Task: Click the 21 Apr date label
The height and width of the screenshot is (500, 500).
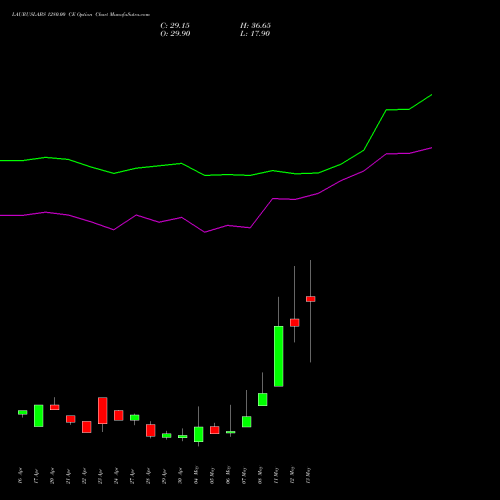Action: pos(68,476)
